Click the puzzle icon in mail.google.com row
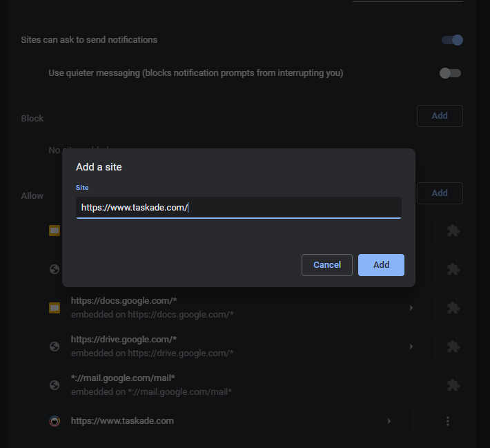Screen dimensions: 490x448 coord(453,385)
